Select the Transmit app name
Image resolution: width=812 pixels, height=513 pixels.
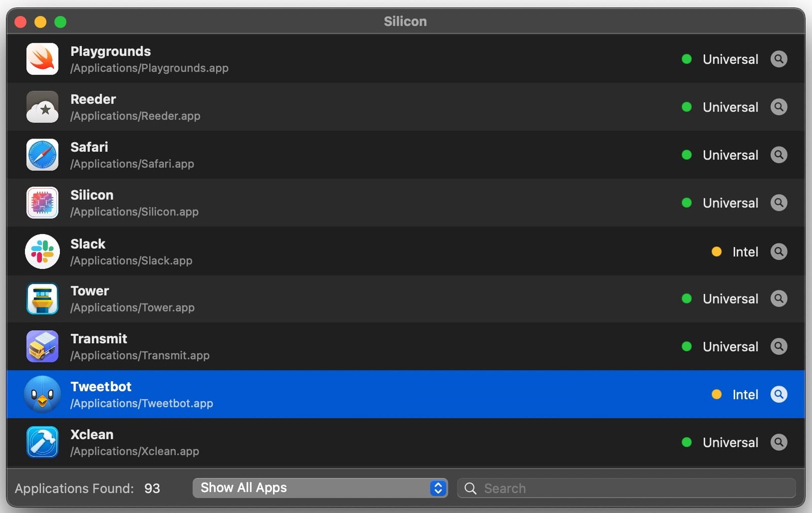point(99,338)
